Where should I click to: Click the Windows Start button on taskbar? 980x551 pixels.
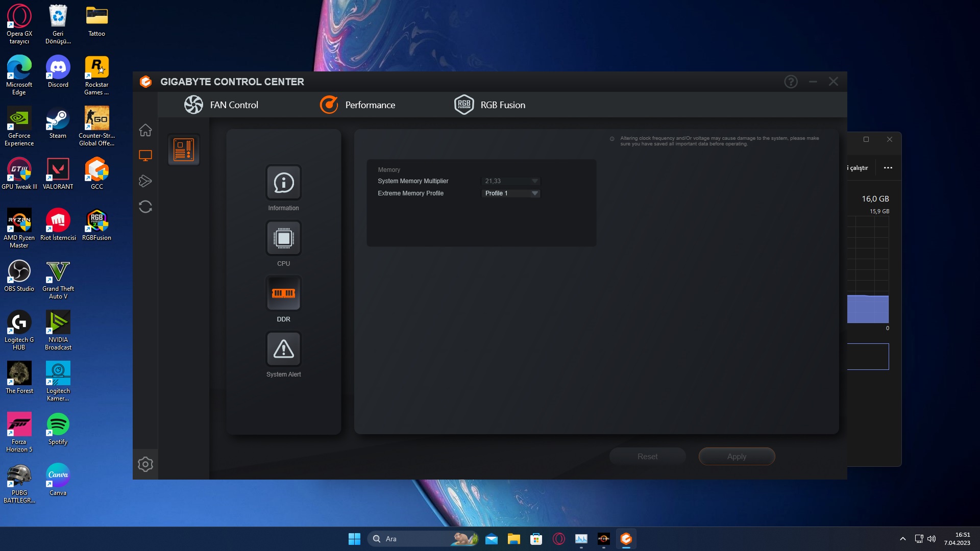coord(354,539)
